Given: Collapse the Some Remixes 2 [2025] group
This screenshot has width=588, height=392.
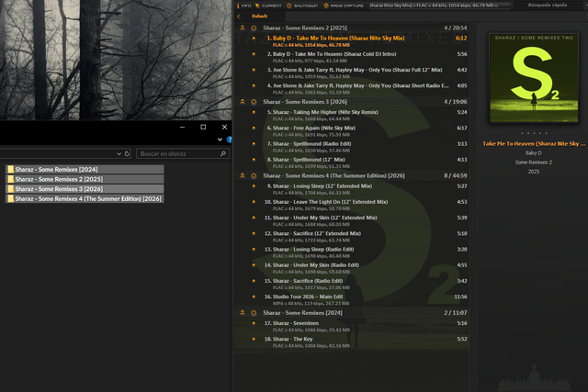Looking at the screenshot, I should coord(243,28).
